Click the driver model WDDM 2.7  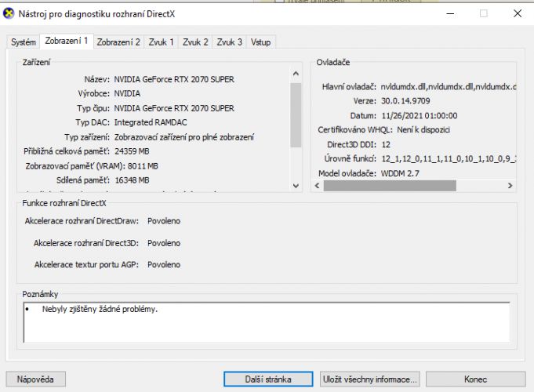(x=400, y=174)
